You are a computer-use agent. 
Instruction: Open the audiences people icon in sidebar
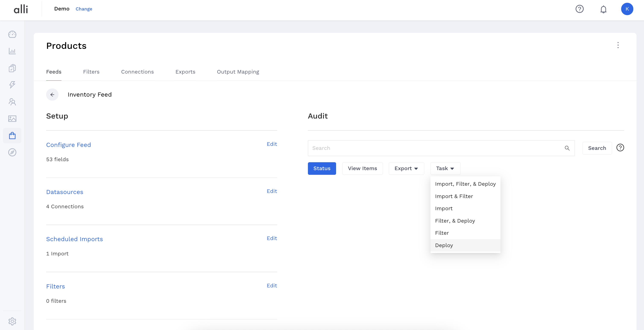(12, 102)
